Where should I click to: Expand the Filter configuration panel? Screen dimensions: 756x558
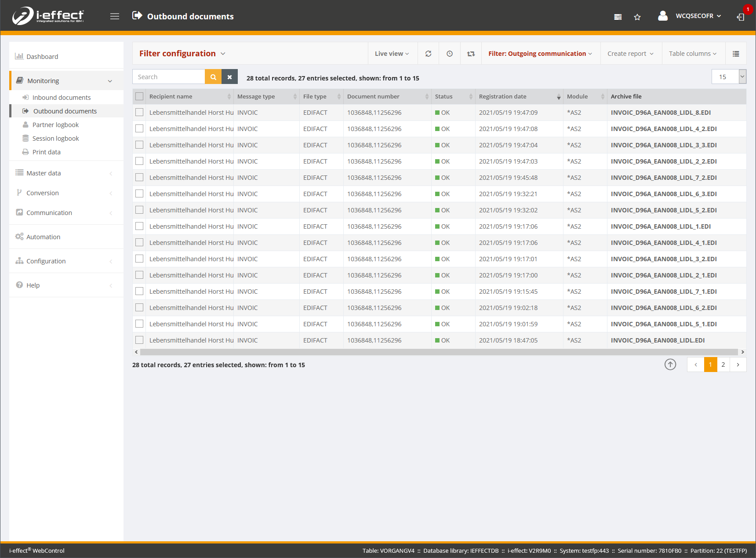pyautogui.click(x=182, y=54)
